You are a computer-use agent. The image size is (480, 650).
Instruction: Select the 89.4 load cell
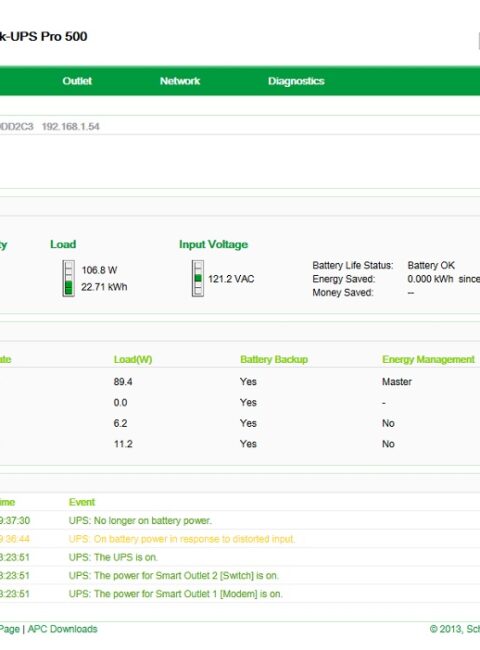tap(123, 382)
